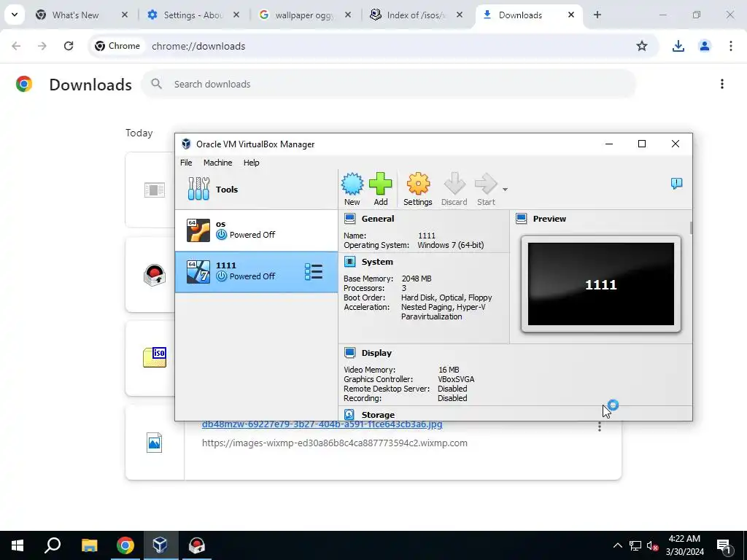Open the machine tools menu icon for 1111

(314, 271)
